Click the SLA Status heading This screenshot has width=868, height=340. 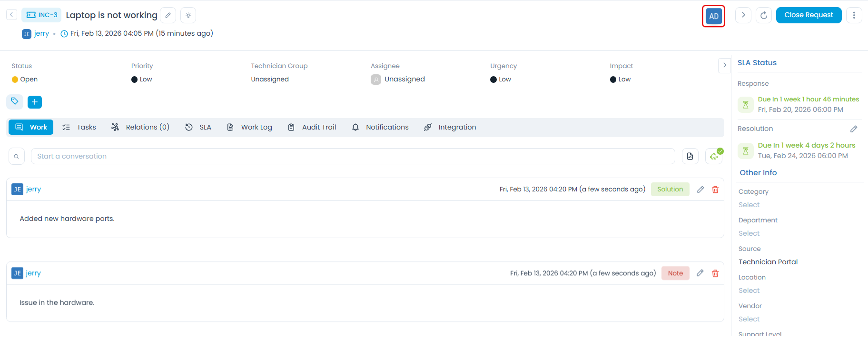757,63
